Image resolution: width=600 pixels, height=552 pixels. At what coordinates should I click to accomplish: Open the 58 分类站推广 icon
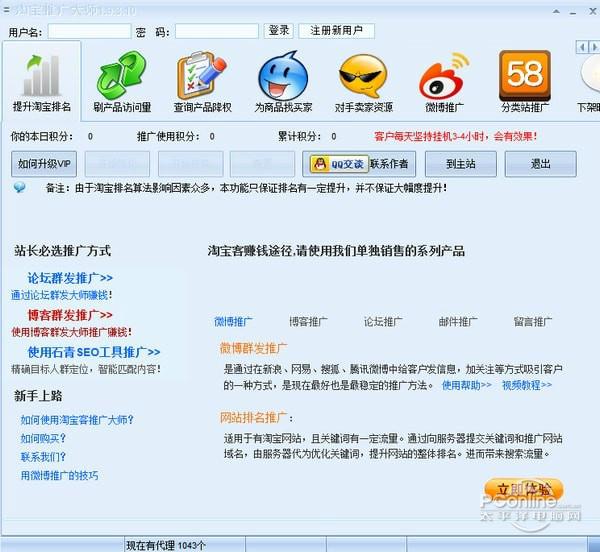pos(525,75)
